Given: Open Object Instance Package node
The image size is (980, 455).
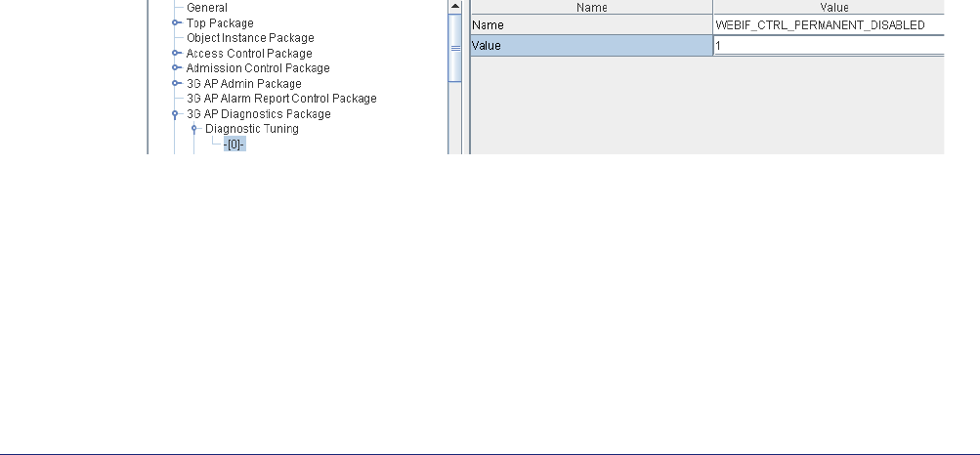Looking at the screenshot, I should click(x=250, y=38).
